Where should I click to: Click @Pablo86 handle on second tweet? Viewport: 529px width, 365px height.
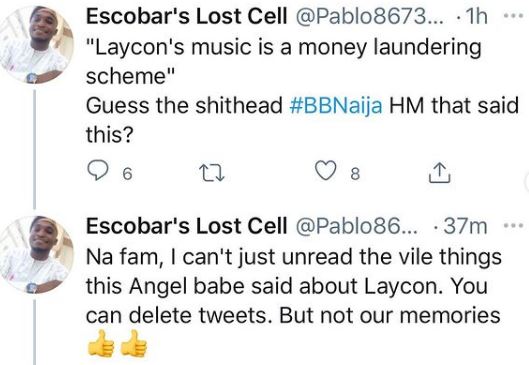[357, 226]
